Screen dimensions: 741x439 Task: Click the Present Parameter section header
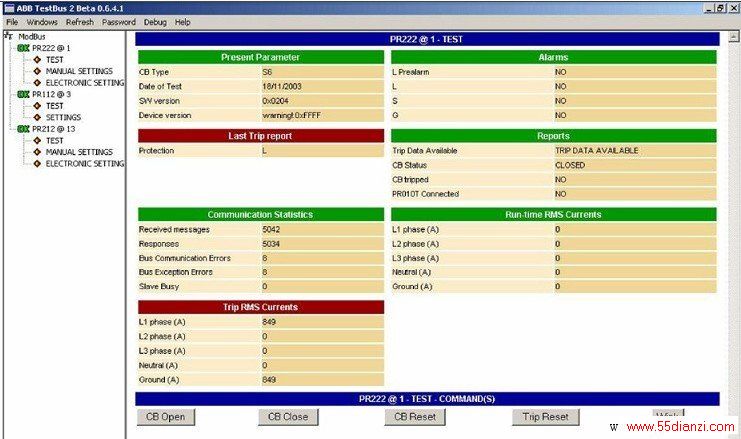260,57
